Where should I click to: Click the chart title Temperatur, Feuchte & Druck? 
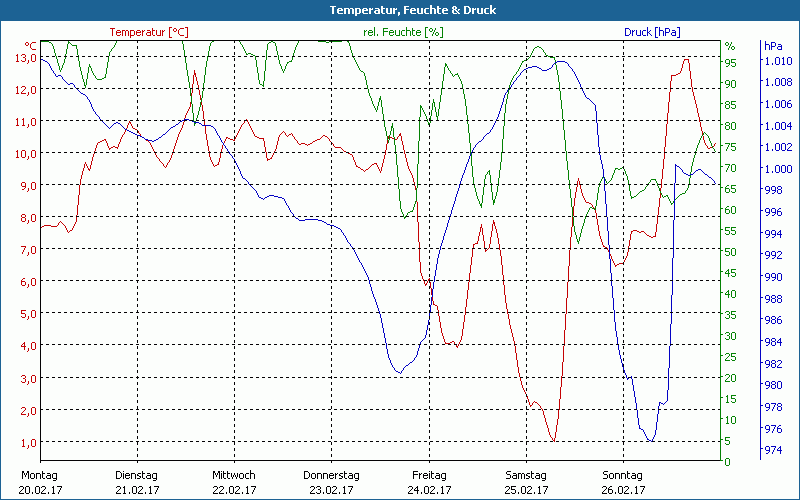point(399,10)
